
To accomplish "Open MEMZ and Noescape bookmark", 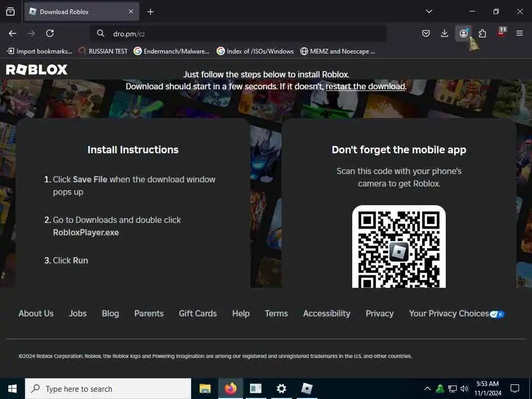I will tap(338, 51).
